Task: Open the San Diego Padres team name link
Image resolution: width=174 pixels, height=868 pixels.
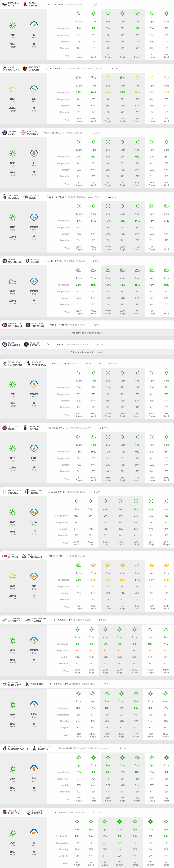Action: point(38,812)
